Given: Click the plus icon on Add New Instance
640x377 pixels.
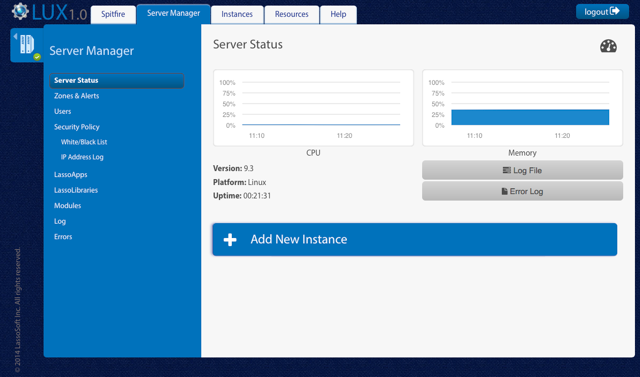Looking at the screenshot, I should pyautogui.click(x=230, y=240).
